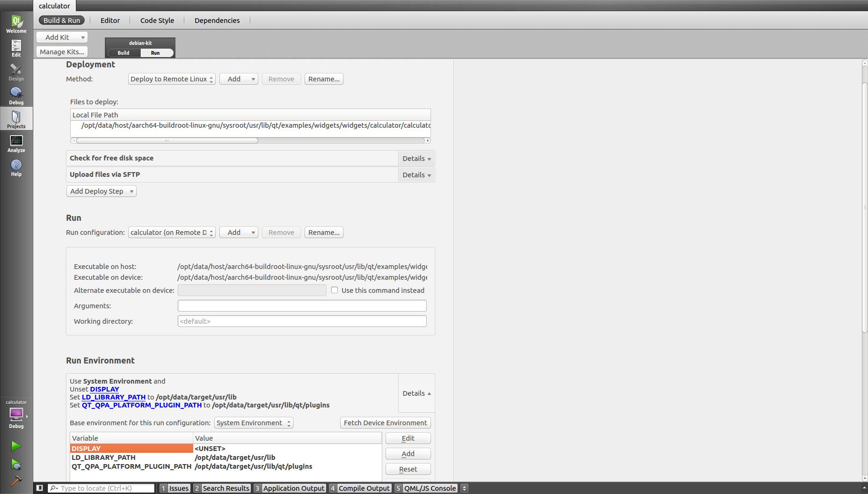Image resolution: width=868 pixels, height=494 pixels.
Task: Click the Build hammer icon
Action: [16, 480]
